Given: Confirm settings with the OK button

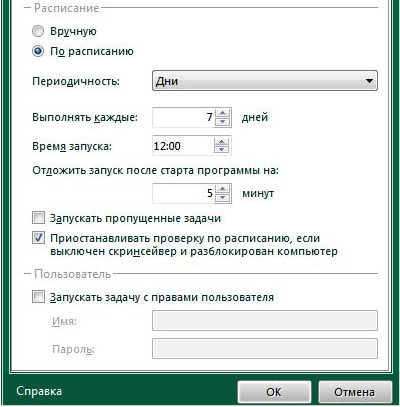Looking at the screenshot, I should 274,392.
